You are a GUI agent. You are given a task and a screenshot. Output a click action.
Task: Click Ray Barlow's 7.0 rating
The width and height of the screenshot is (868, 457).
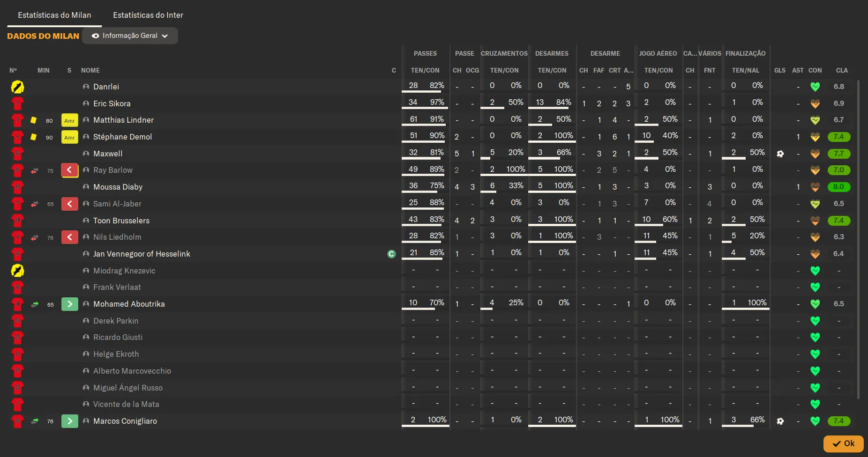click(x=839, y=170)
